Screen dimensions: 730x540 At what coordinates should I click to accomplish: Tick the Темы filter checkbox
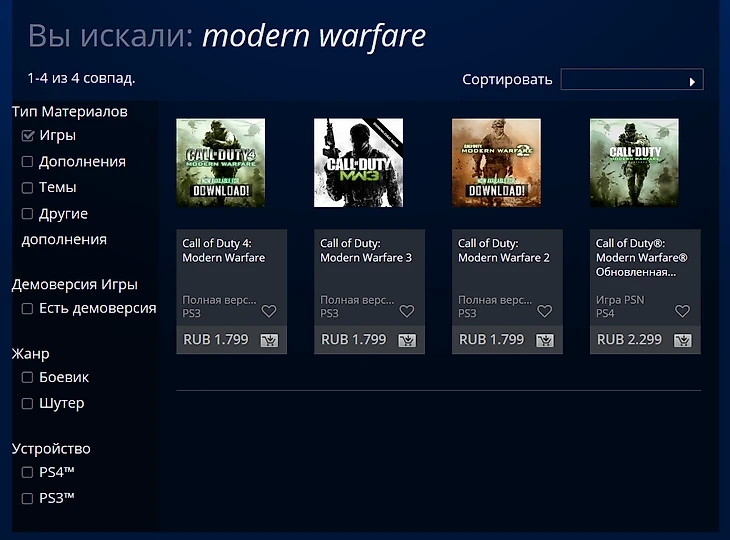tap(27, 188)
